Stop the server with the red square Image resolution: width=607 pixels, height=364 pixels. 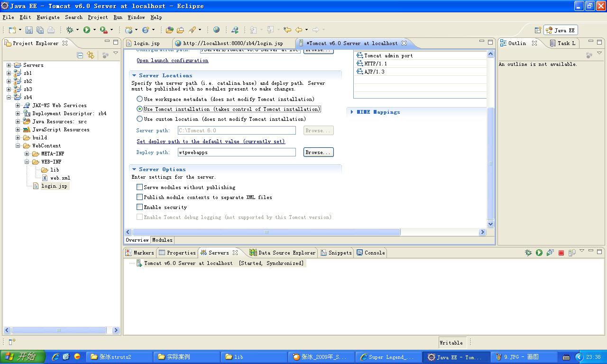click(561, 253)
